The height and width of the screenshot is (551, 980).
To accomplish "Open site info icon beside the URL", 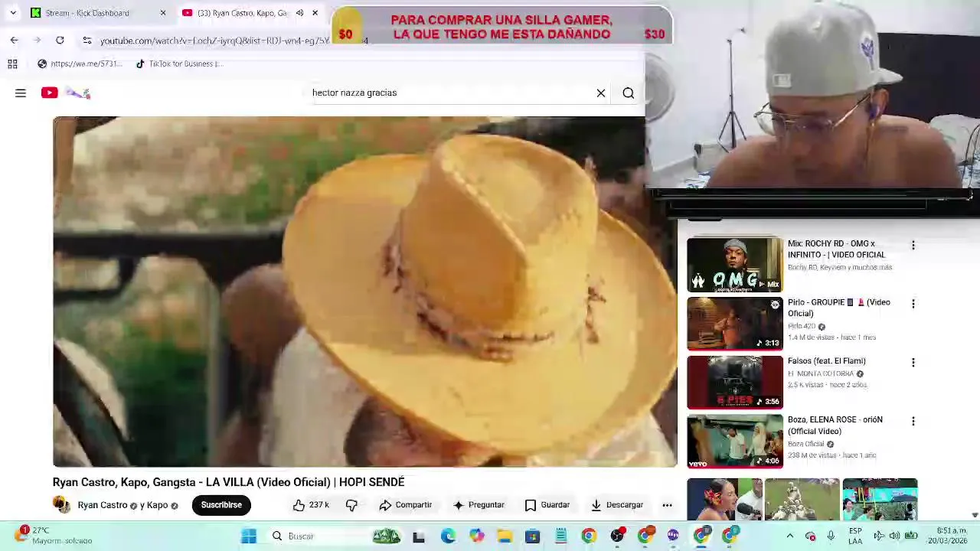I will [x=87, y=40].
